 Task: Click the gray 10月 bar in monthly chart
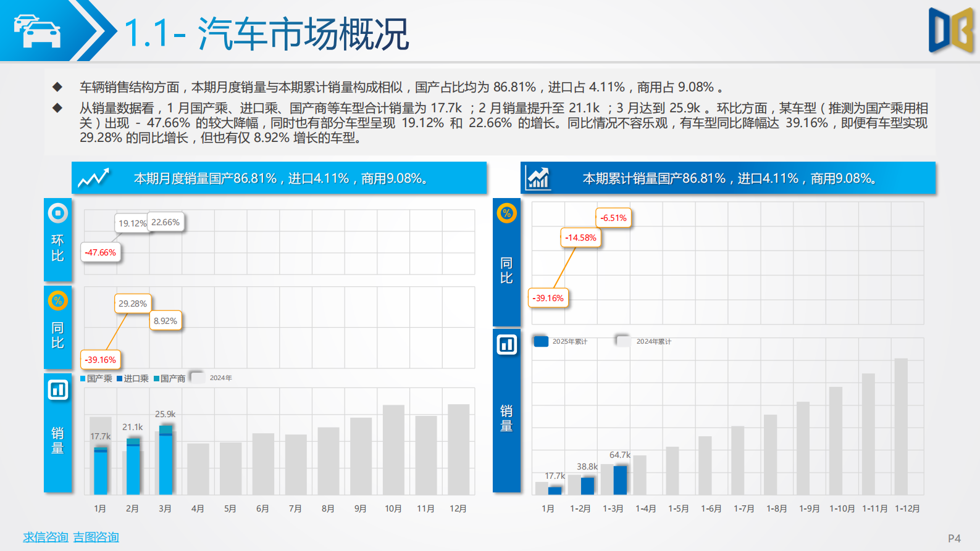393,450
